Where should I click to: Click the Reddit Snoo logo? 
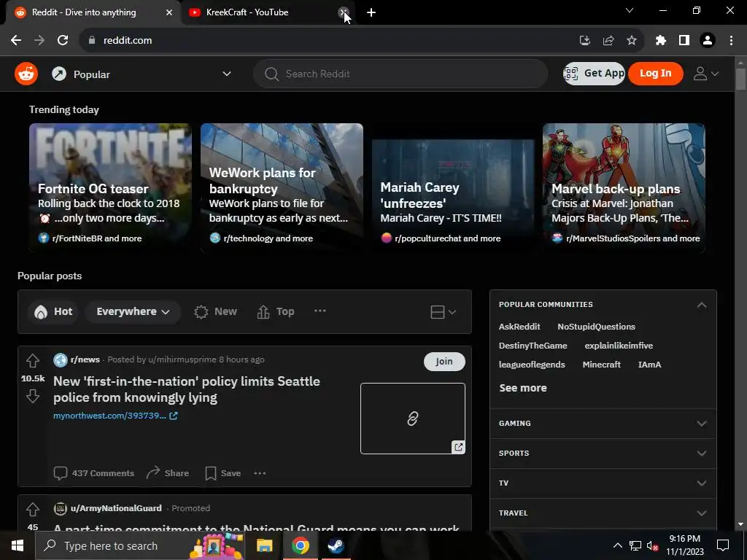(x=26, y=74)
